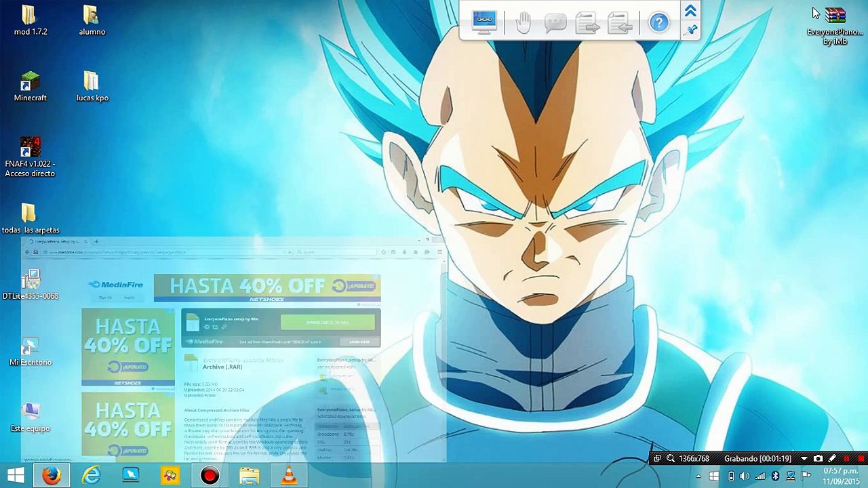This screenshot has width=868, height=488.
Task: Open the blue help question mark
Action: (658, 23)
